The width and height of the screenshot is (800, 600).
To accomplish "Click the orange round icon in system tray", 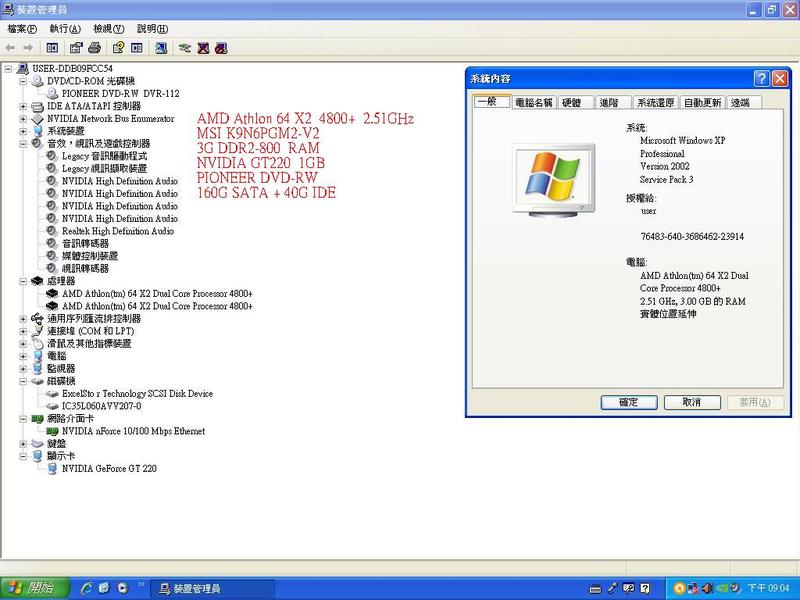I will 679,588.
